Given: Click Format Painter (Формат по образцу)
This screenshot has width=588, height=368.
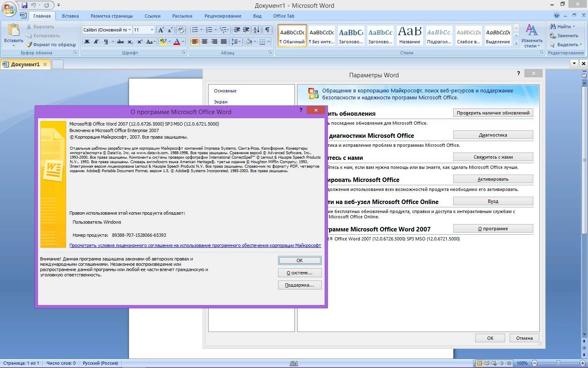Looking at the screenshot, I should coord(51,45).
